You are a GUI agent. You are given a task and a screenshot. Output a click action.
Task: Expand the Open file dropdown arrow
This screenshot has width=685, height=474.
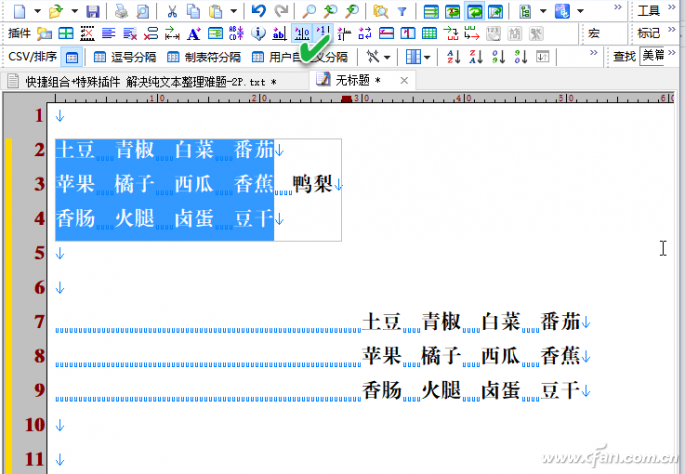tap(74, 11)
